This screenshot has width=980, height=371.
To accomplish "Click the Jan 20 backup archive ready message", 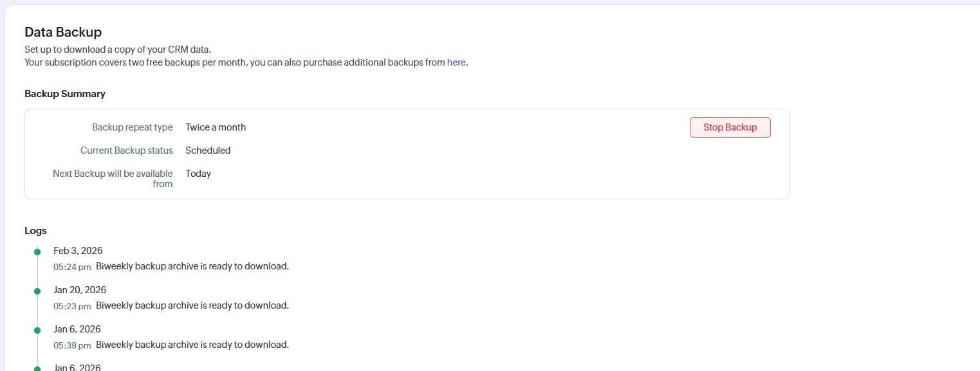I will click(192, 305).
